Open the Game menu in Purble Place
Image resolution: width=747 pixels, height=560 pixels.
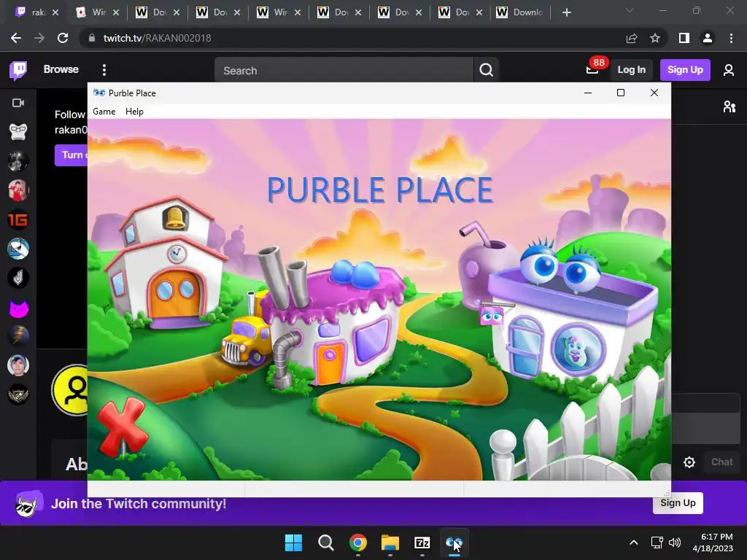104,112
